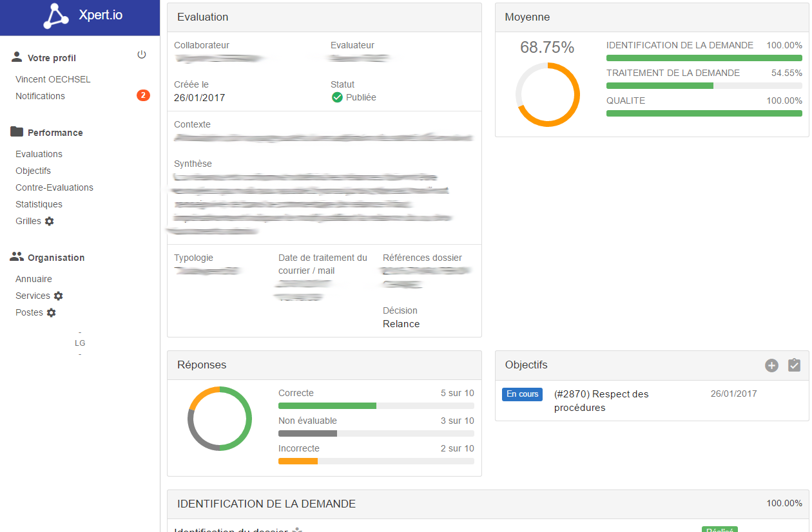
Task: Open Annuaire directory
Action: click(x=34, y=279)
